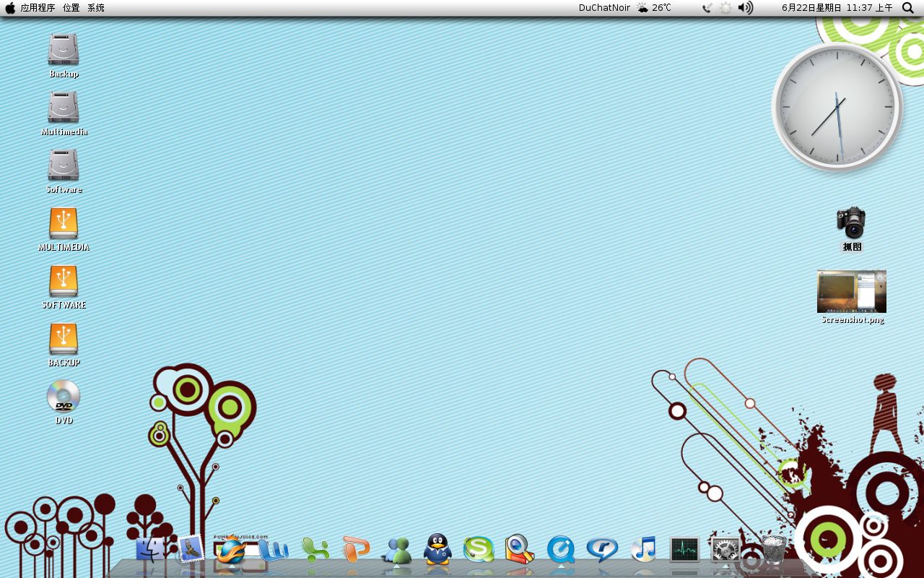The height and width of the screenshot is (578, 924).
Task: Open the QuickTime player icon
Action: (561, 550)
